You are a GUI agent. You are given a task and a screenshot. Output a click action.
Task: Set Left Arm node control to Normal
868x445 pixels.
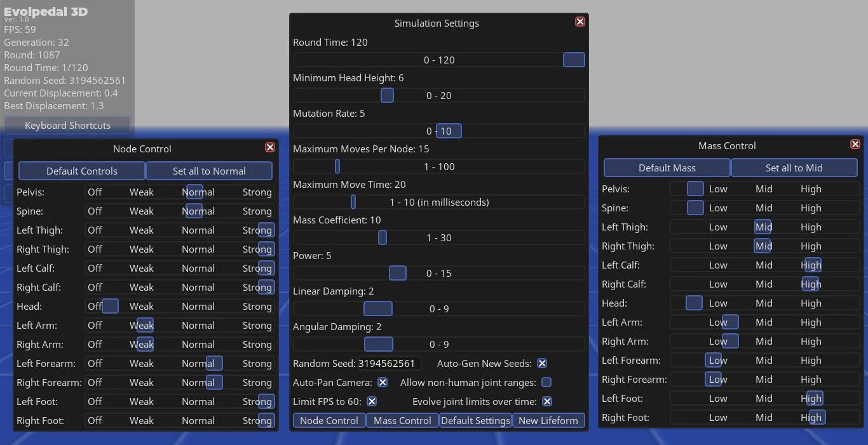pyautogui.click(x=198, y=325)
